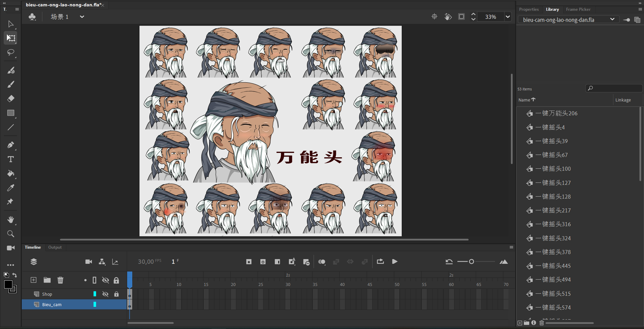
Task: Select the Lasso tool
Action: point(11,52)
